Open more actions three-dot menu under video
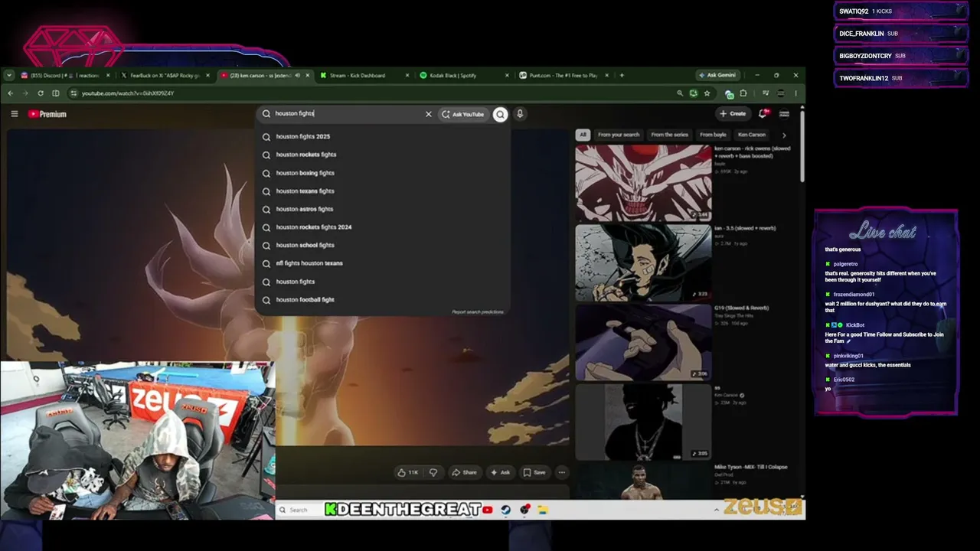Screen dimensions: 980x551 561,472
